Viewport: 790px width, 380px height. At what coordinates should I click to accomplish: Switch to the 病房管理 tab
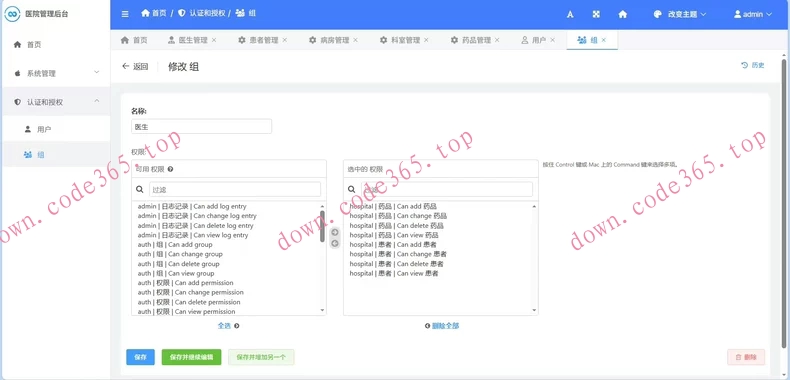click(x=329, y=40)
